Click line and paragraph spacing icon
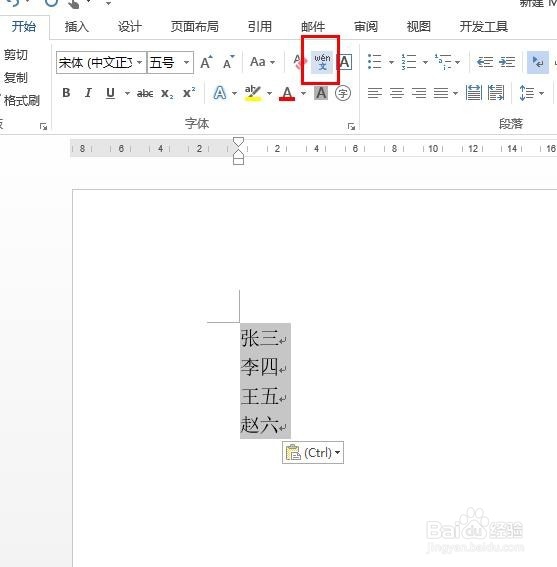Screen dimensions: 557x567 (x=526, y=93)
